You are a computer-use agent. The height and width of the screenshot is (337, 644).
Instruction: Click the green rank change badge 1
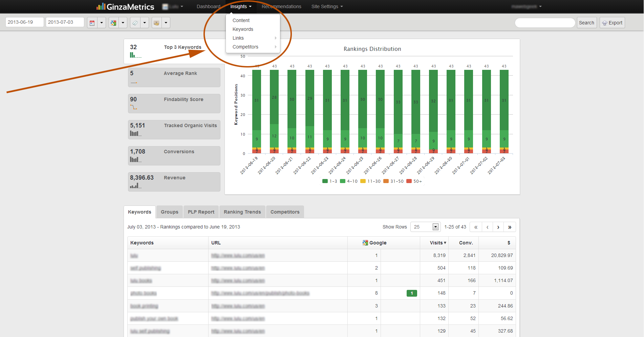[412, 293]
